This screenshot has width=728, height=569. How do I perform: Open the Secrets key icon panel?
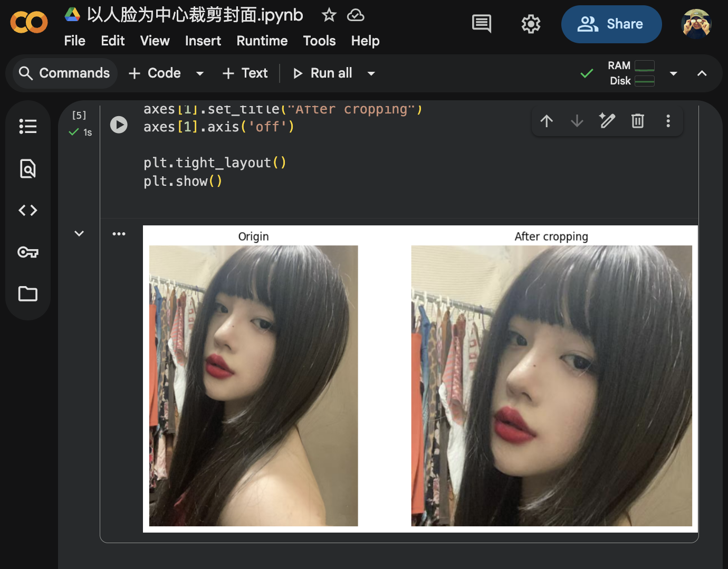(28, 252)
